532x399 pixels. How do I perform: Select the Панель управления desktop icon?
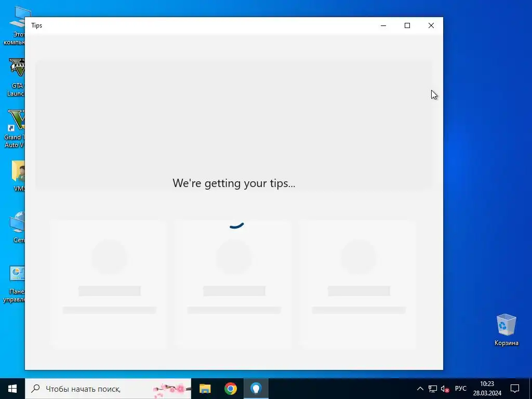[x=14, y=284]
